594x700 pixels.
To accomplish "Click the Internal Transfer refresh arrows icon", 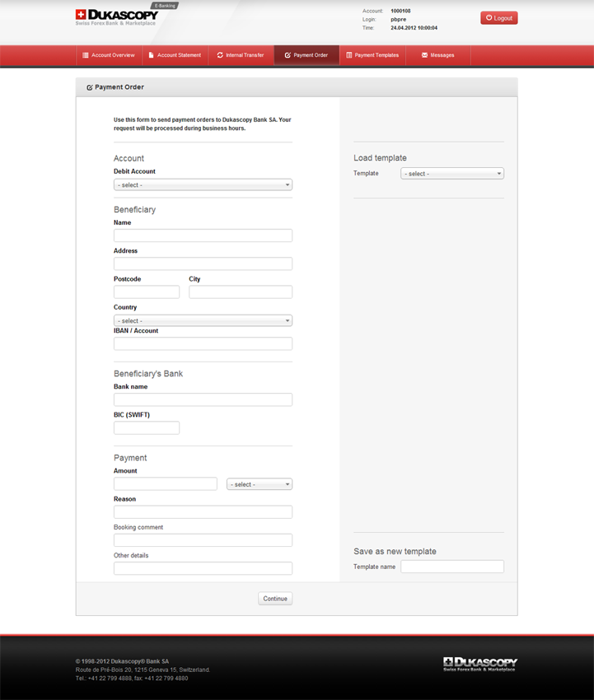I will [x=220, y=55].
